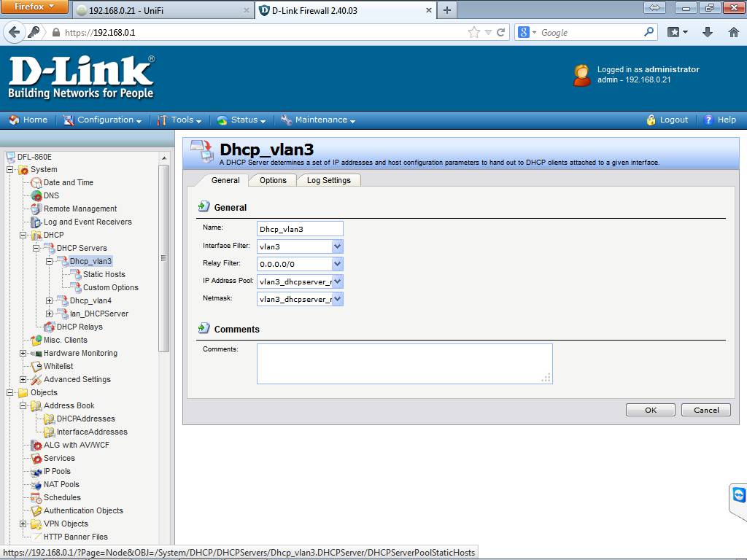Click Firefox back arrow button

[x=15, y=32]
